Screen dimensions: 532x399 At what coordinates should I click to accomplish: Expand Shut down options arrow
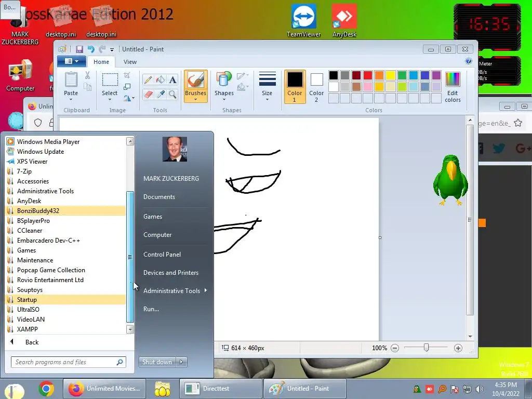pyautogui.click(x=181, y=362)
